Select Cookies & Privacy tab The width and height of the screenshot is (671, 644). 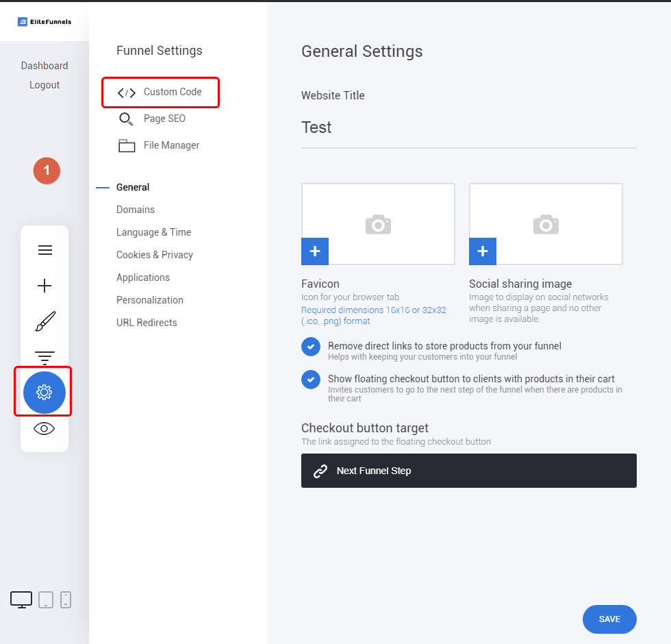point(155,255)
